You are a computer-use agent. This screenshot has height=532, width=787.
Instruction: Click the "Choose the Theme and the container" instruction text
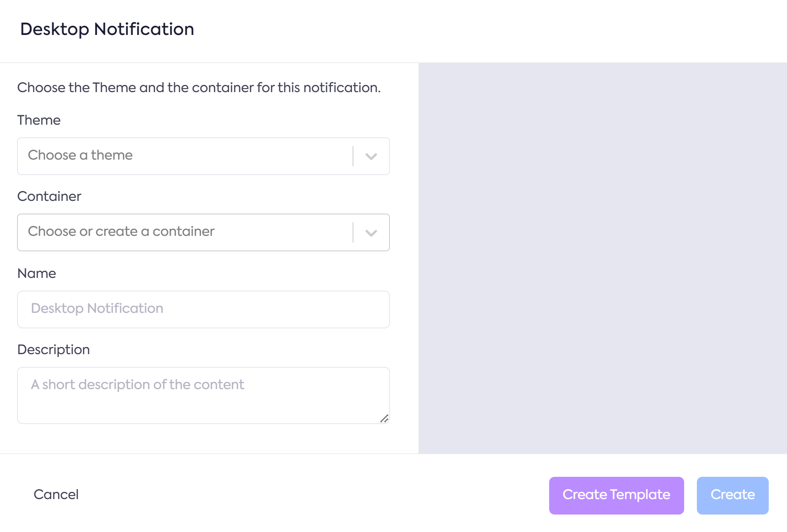[199, 87]
